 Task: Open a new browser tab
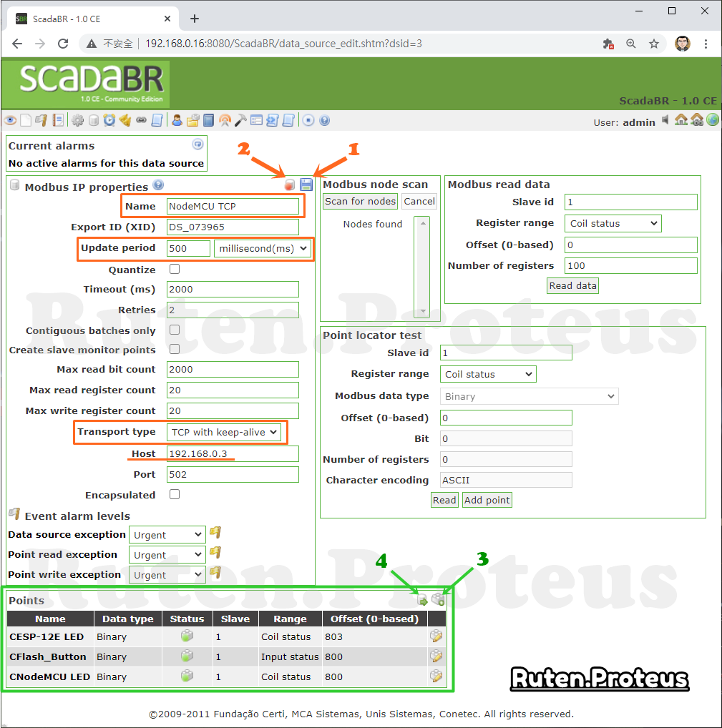click(195, 19)
